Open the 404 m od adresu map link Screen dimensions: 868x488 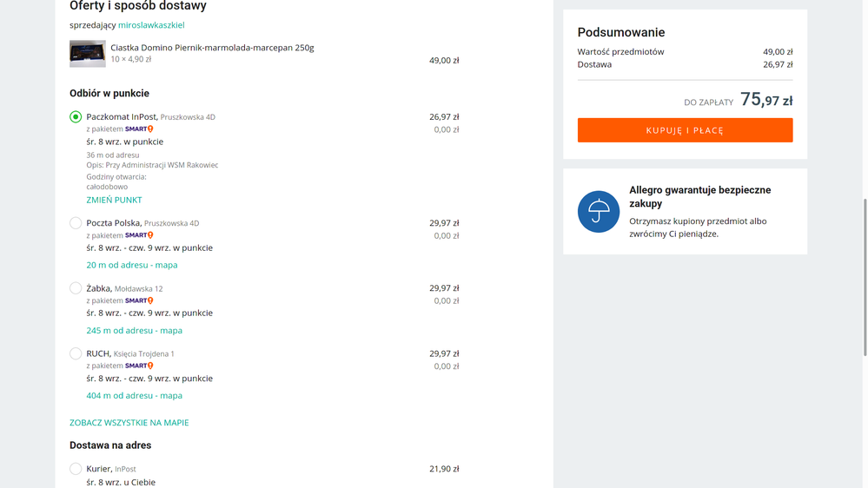[134, 395]
